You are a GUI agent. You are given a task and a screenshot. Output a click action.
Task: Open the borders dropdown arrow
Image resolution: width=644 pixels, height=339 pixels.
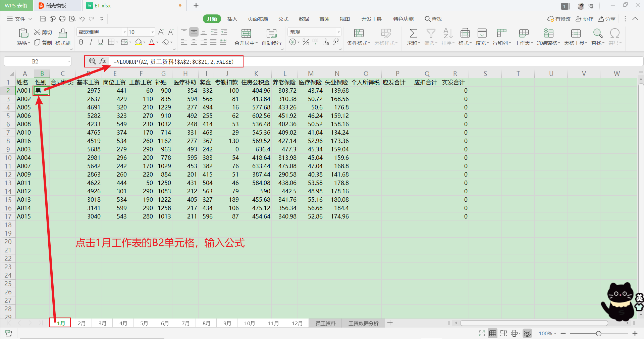click(117, 42)
